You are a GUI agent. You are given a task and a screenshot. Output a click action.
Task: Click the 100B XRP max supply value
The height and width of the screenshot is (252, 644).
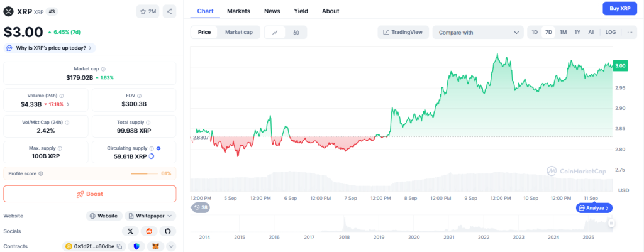(45, 156)
